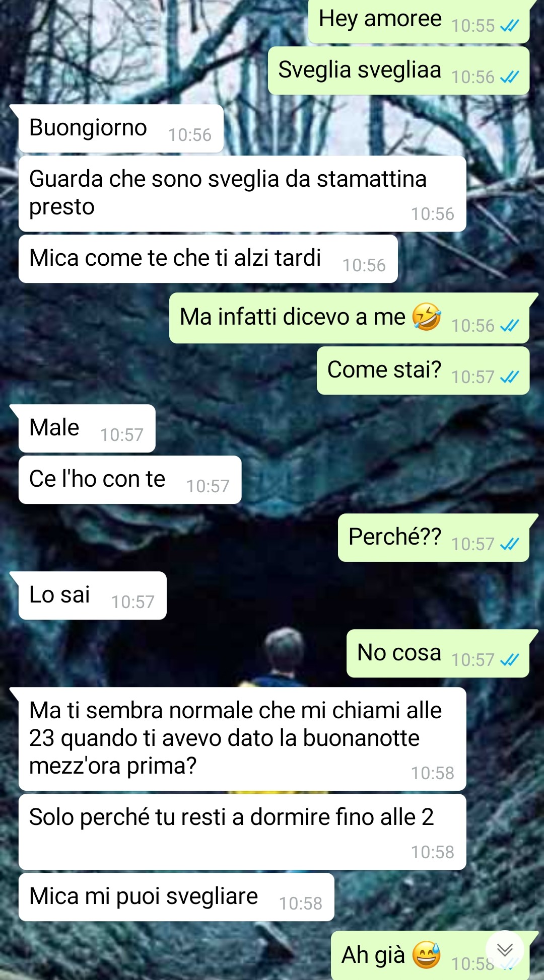The height and width of the screenshot is (980, 544).
Task: Tap the 'Mica mi puoi svegliare' bubble
Action: tap(176, 897)
